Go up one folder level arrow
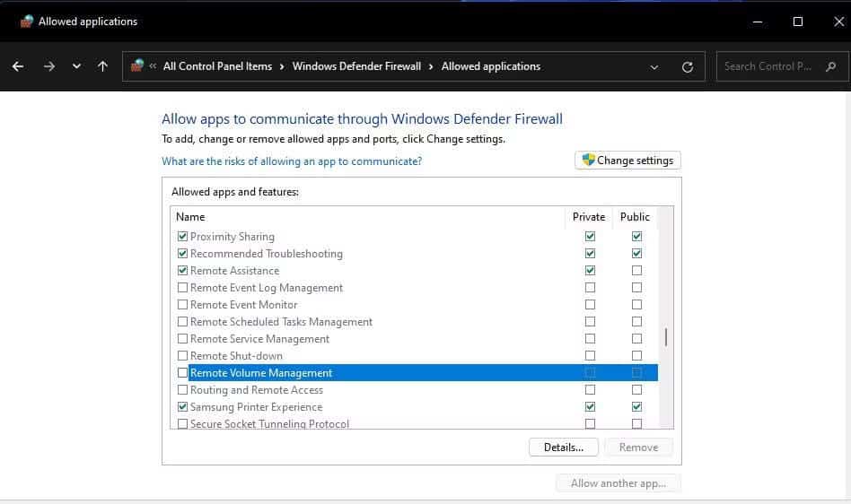The height and width of the screenshot is (504, 851). click(102, 66)
